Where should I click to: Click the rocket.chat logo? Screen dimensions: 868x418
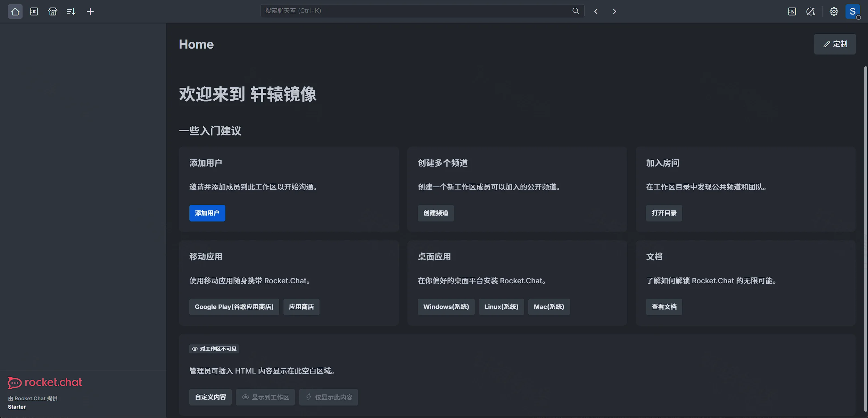click(45, 383)
